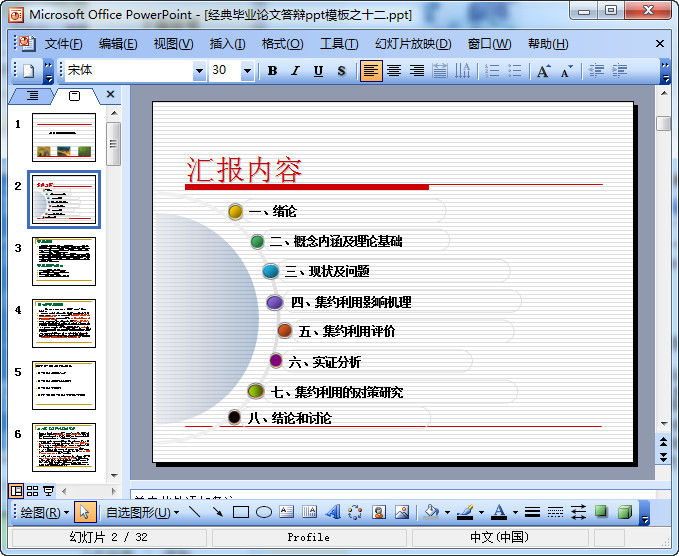This screenshot has width=679, height=556.
Task: Select slide 6 thumbnail
Action: point(64,447)
